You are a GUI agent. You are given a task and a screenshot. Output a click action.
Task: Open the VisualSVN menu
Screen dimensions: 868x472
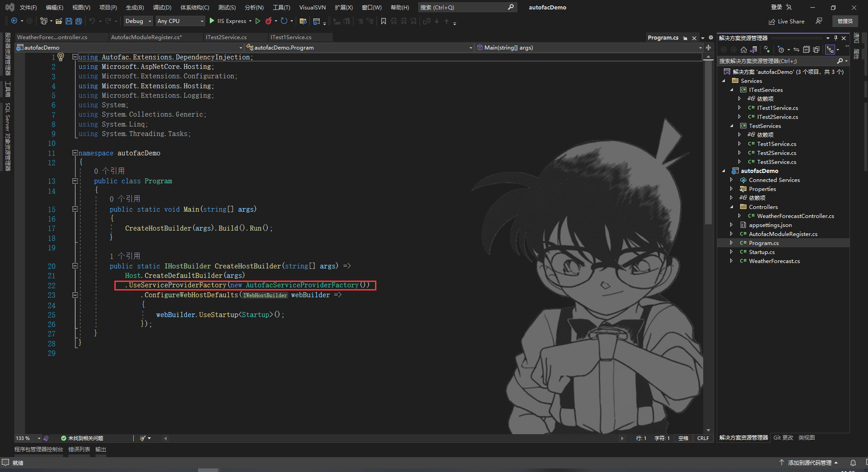312,7
